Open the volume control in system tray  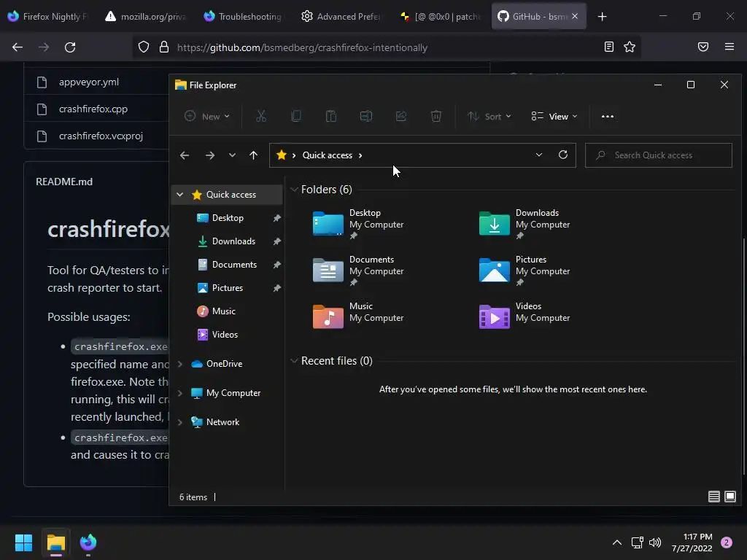point(655,542)
